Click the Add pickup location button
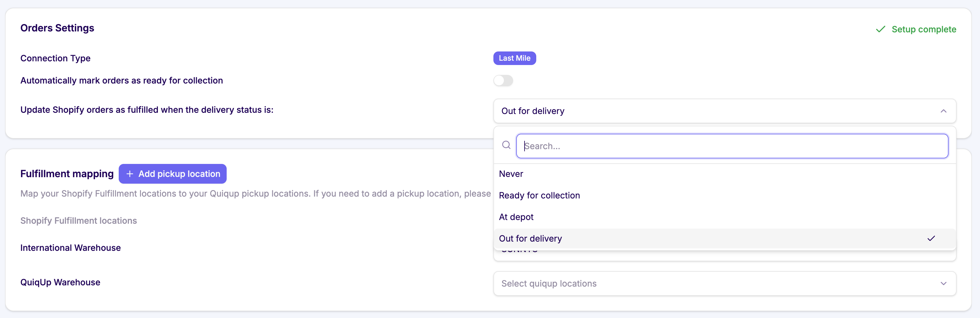The image size is (980, 318). [x=173, y=173]
